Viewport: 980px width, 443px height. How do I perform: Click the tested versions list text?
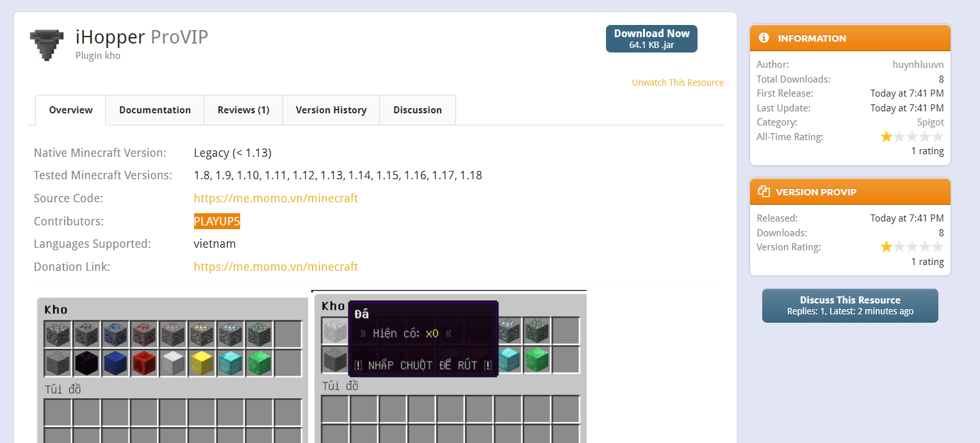[338, 175]
